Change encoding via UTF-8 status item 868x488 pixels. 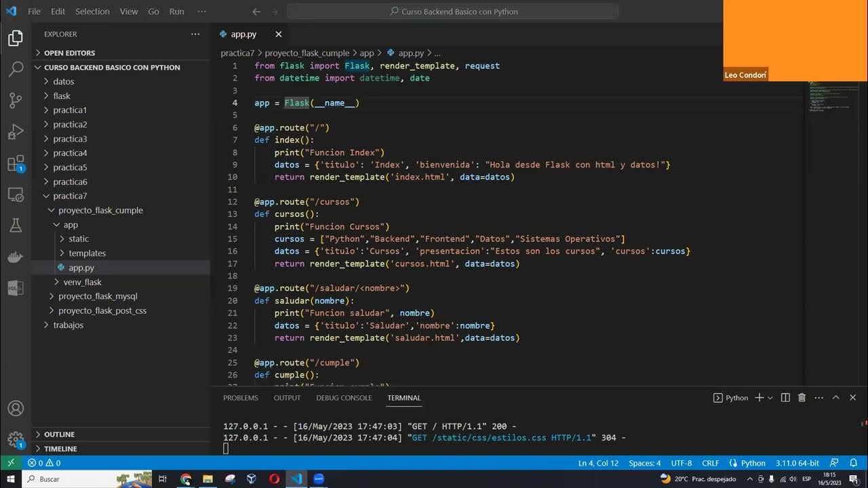click(x=682, y=463)
